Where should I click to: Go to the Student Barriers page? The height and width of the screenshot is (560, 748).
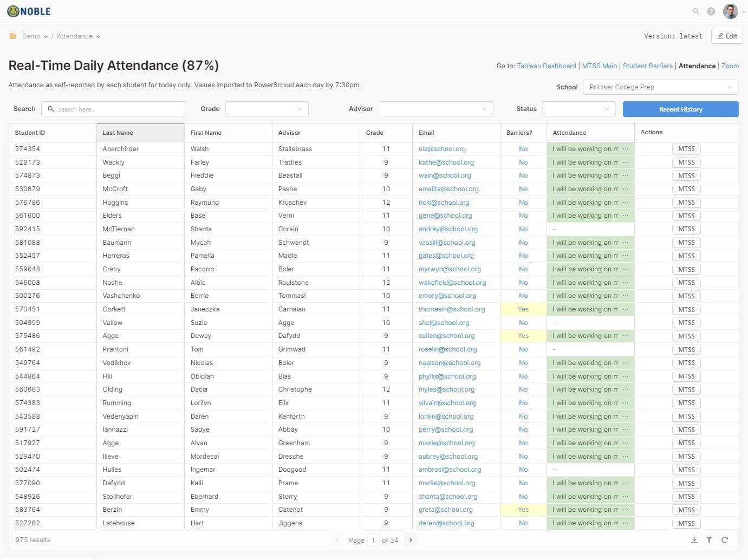(x=647, y=66)
